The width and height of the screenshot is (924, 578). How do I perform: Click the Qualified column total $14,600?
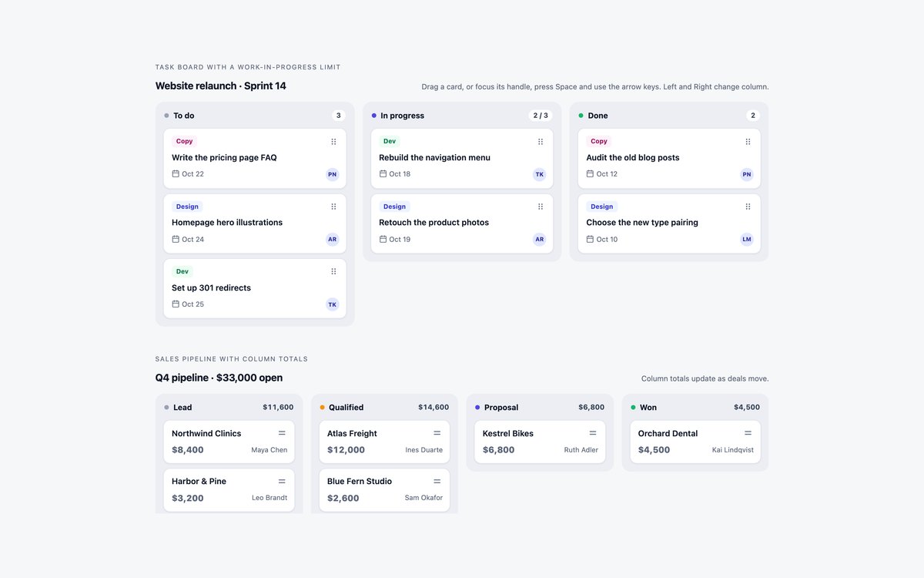(x=434, y=407)
